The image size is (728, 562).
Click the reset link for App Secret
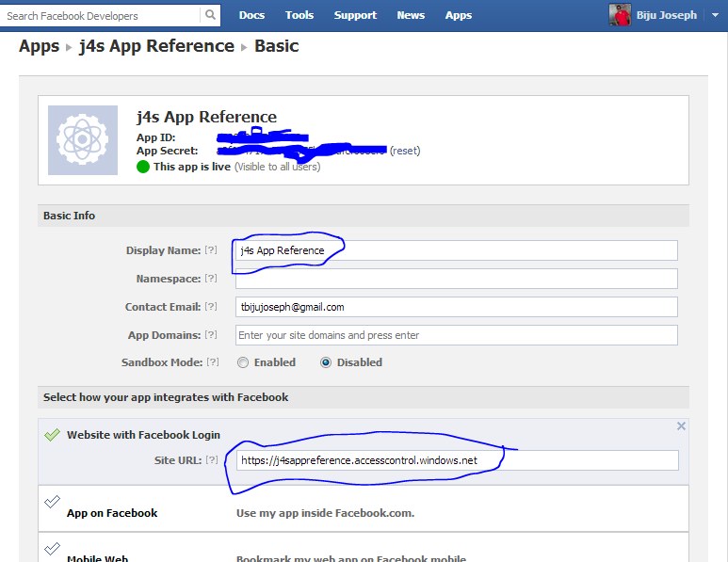(405, 151)
